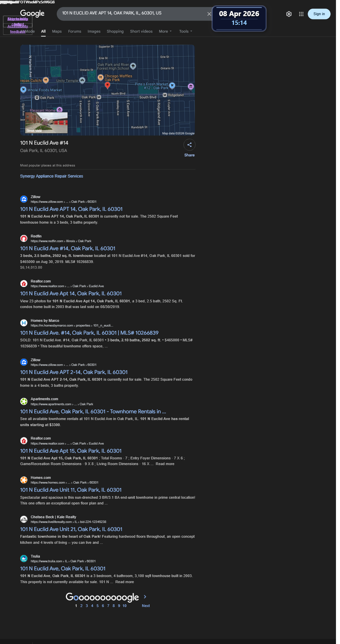Open the Tools dropdown
340x644 pixels.
185,31
